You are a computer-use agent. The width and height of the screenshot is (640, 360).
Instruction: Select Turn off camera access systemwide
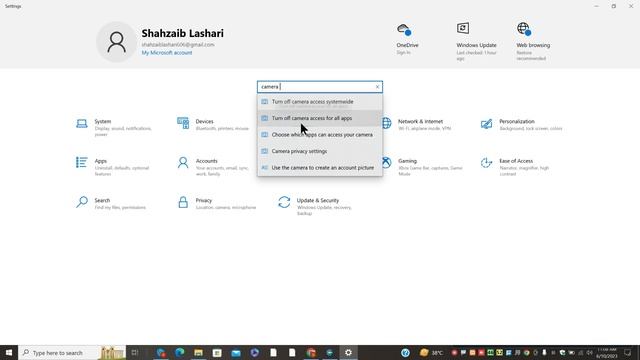click(x=320, y=102)
